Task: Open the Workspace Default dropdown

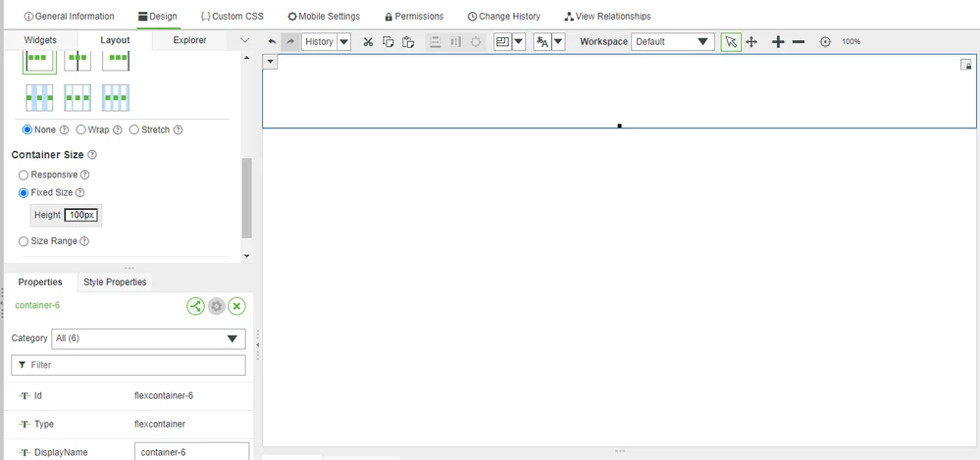Action: pyautogui.click(x=673, y=42)
